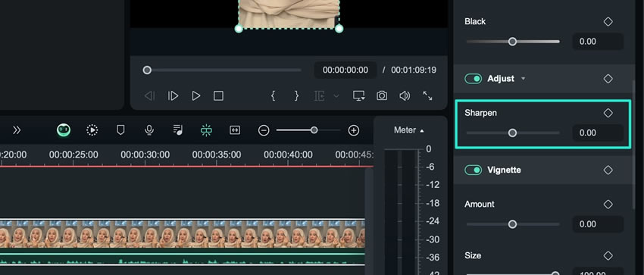This screenshot has height=275, width=644.
Task: Click the zoom-to-fit timeline icon
Action: point(235,130)
